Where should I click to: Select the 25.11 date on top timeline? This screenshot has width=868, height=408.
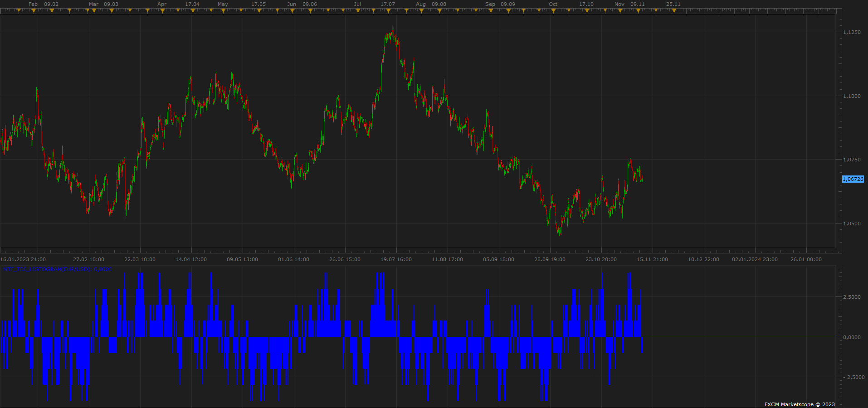point(673,4)
